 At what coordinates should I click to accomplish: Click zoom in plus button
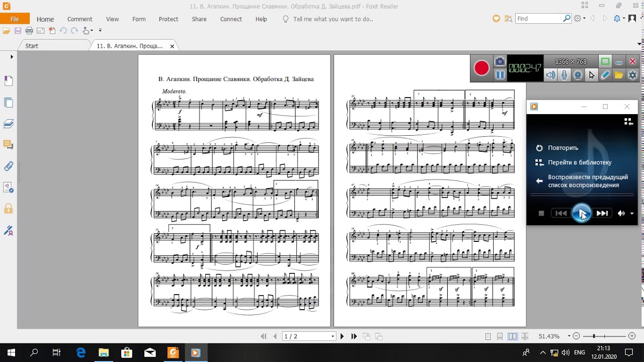point(632,336)
